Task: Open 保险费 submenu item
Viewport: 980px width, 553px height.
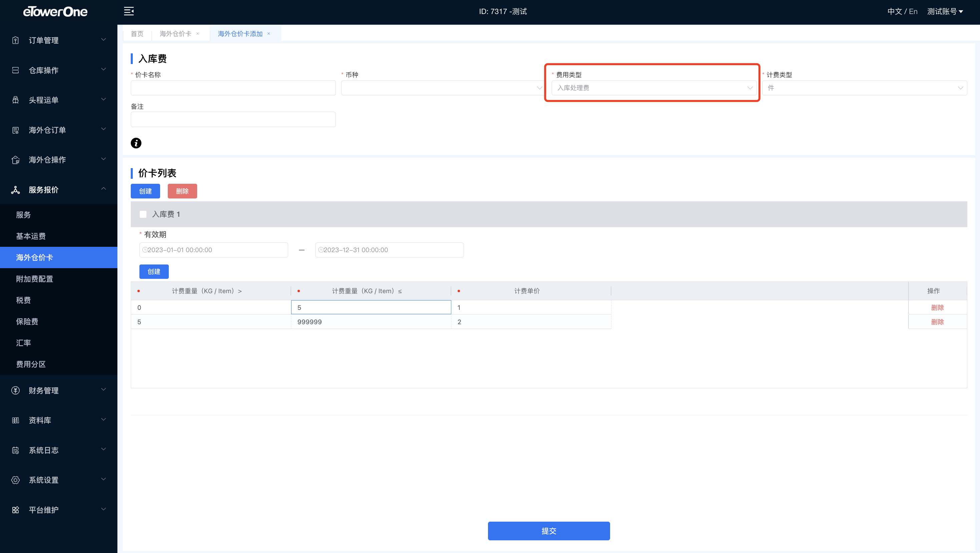Action: point(59,322)
